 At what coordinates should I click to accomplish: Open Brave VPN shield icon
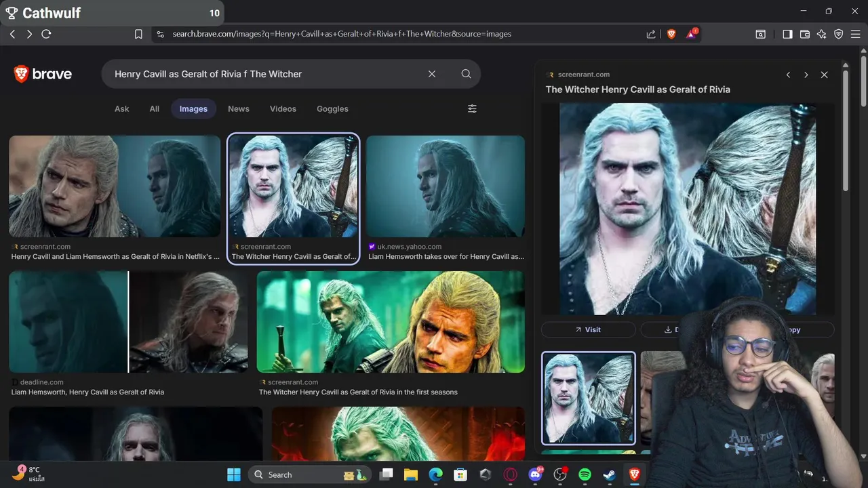(x=838, y=34)
